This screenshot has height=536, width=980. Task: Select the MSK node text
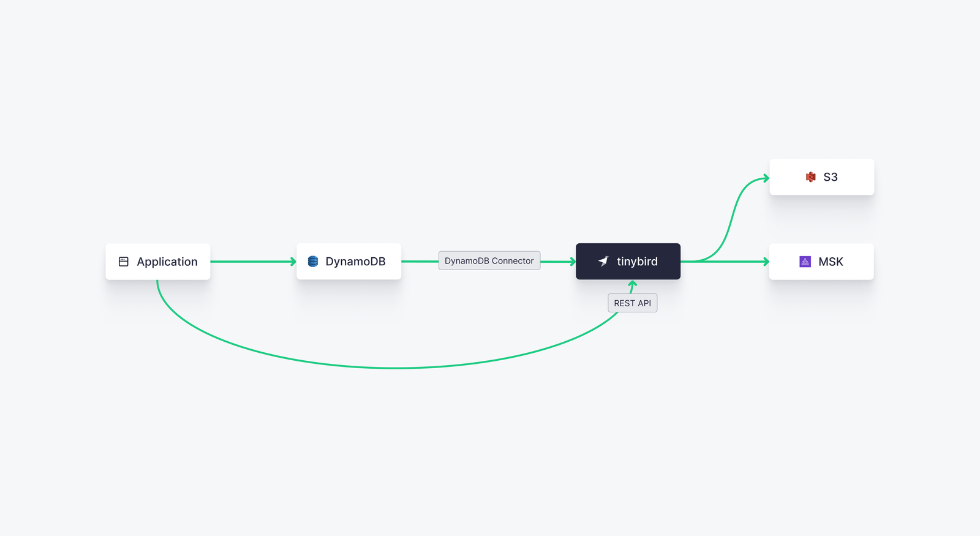tap(831, 262)
